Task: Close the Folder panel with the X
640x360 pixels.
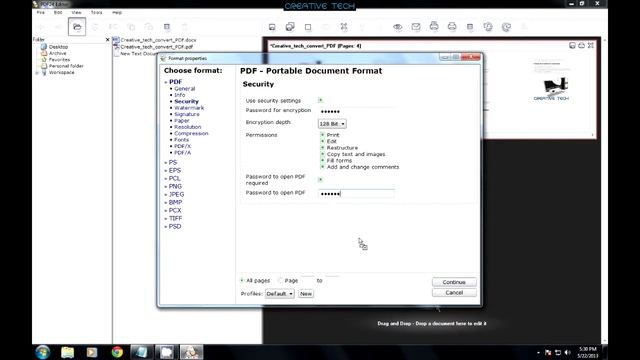Action: point(107,40)
